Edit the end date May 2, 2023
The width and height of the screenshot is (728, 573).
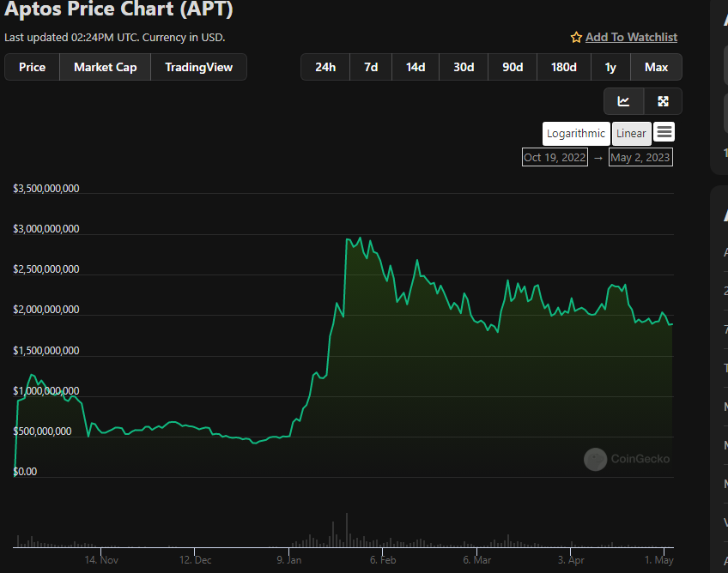[640, 157]
